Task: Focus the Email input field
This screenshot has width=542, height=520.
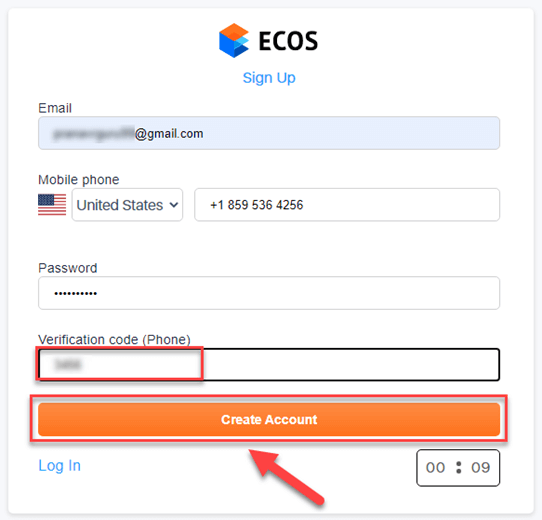Action: pyautogui.click(x=269, y=133)
